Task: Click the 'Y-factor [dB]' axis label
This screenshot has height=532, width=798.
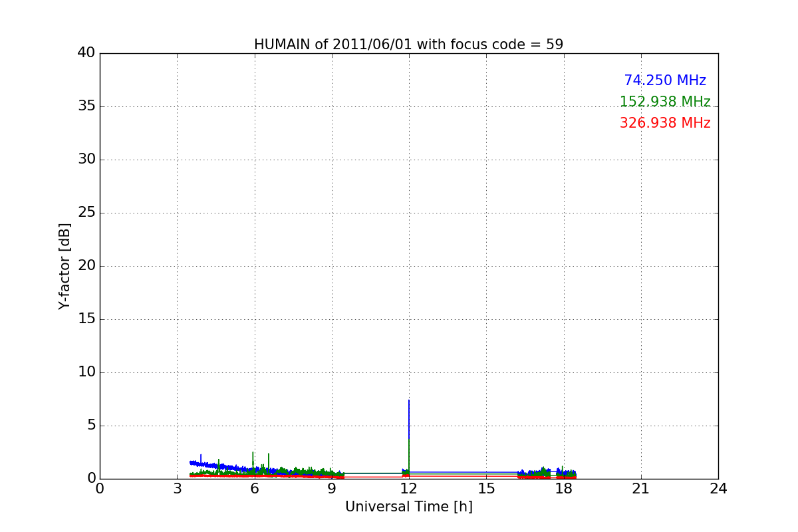Action: coord(65,266)
